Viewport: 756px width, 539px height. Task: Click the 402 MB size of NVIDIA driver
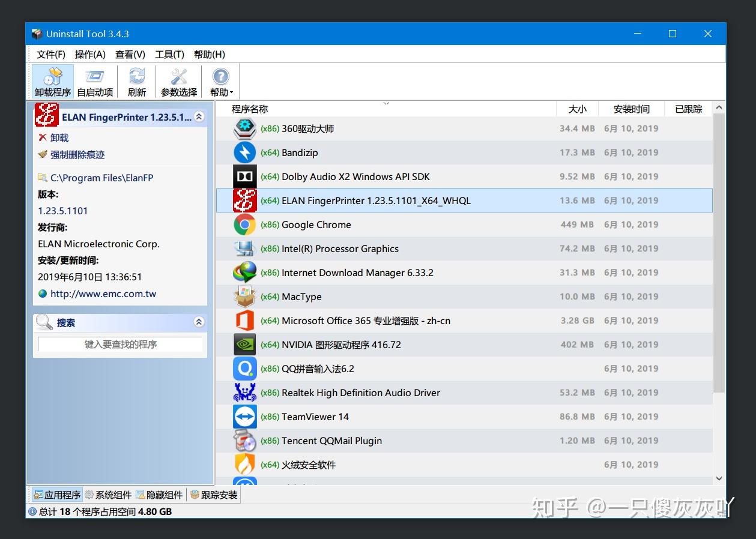point(577,345)
